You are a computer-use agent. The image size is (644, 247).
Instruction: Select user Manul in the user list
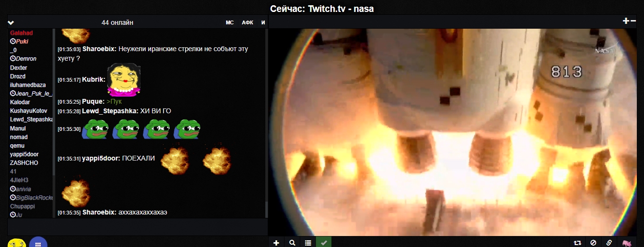18,129
